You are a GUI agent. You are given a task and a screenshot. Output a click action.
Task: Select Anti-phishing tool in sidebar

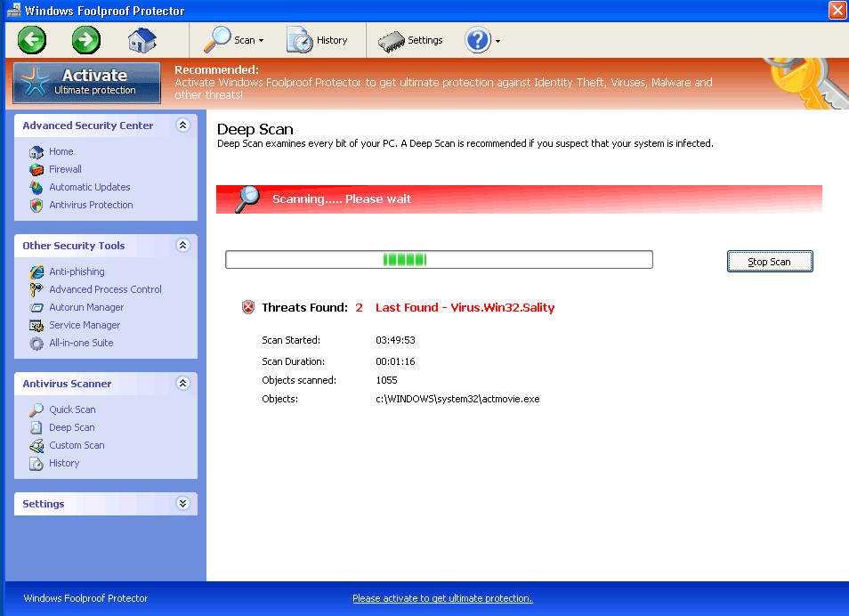pyautogui.click(x=77, y=272)
